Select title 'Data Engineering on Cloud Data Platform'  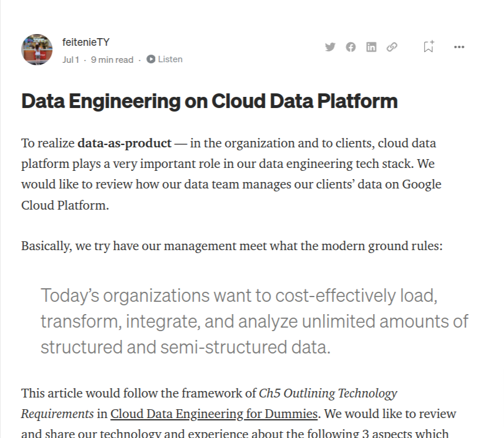point(210,101)
